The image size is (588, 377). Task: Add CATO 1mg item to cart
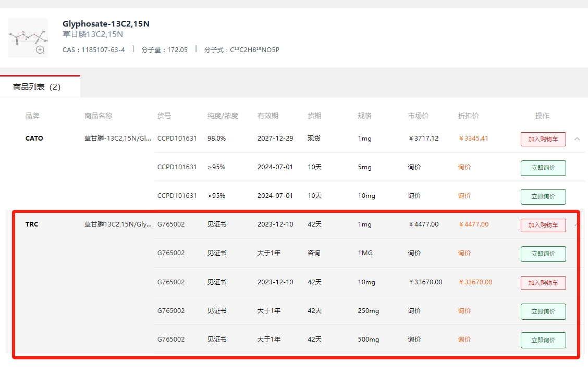click(x=543, y=139)
